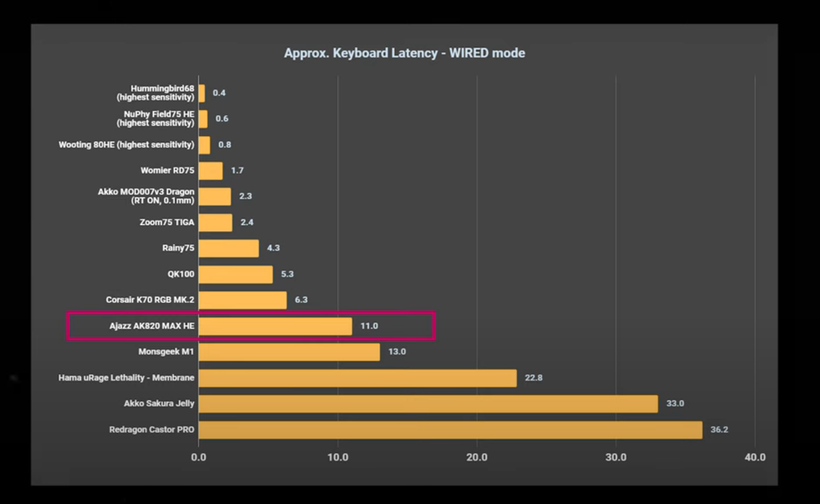Image resolution: width=820 pixels, height=504 pixels.
Task: Click the 2.4 value
Action: pyautogui.click(x=247, y=222)
